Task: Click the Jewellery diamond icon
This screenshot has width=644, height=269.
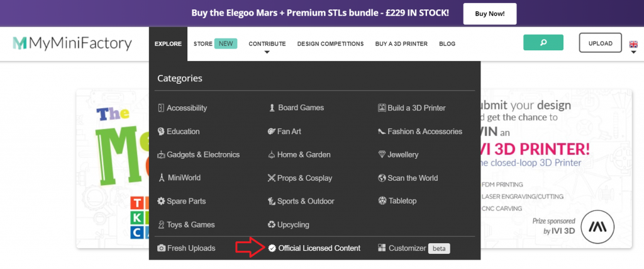Action: point(382,154)
